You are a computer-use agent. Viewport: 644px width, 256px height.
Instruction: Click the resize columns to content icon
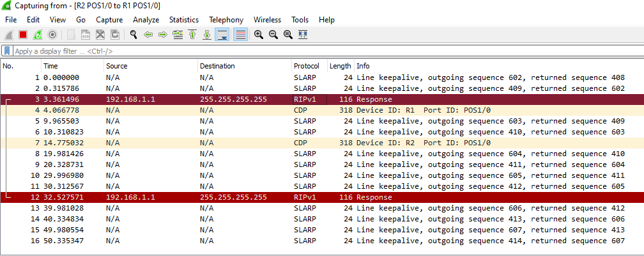(x=303, y=35)
